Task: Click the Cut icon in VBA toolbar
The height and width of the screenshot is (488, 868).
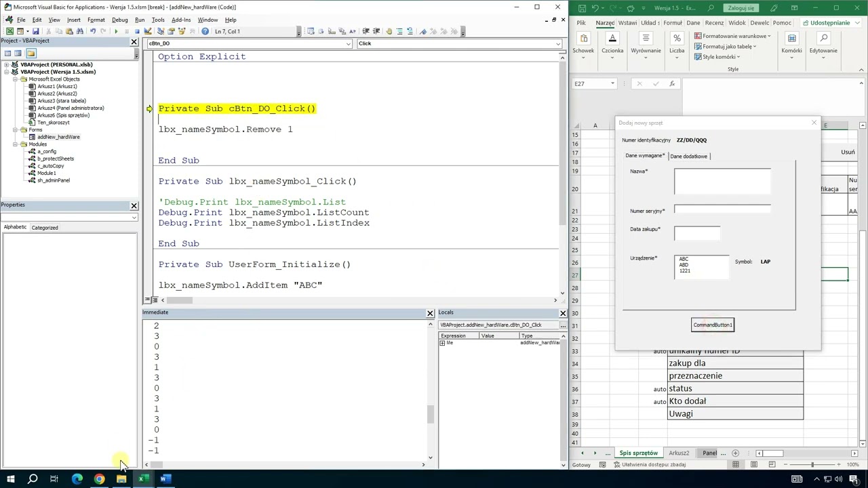Action: (x=49, y=31)
